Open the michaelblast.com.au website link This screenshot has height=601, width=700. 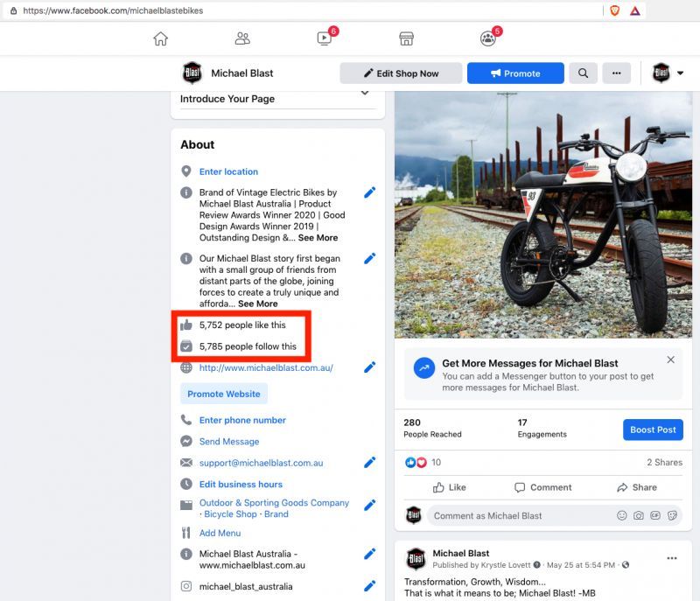point(266,368)
